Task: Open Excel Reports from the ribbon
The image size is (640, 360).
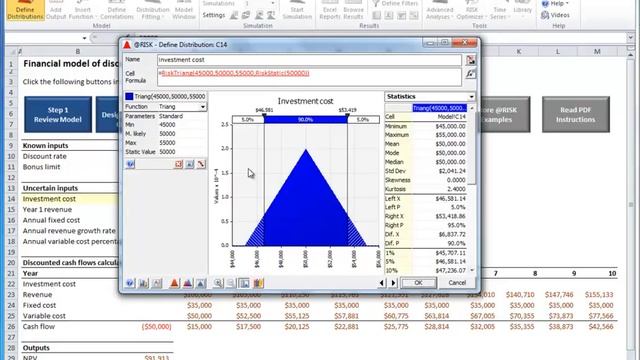Action: pyautogui.click(x=330, y=10)
